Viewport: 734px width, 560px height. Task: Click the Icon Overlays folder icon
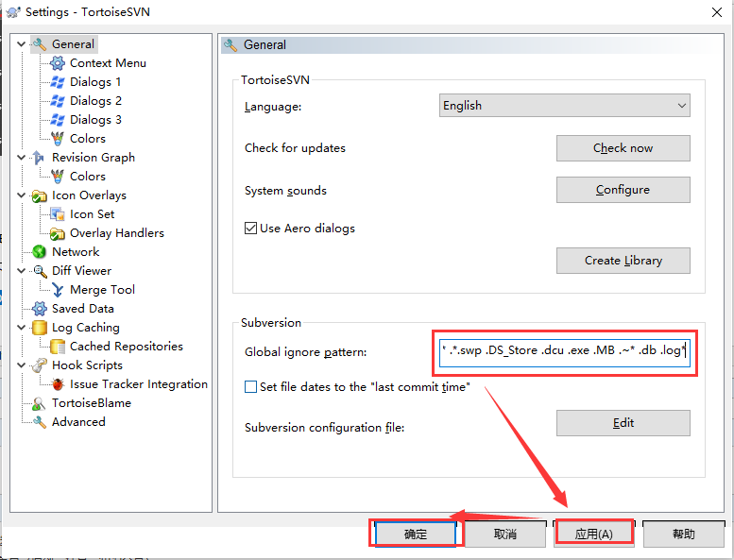(x=40, y=195)
